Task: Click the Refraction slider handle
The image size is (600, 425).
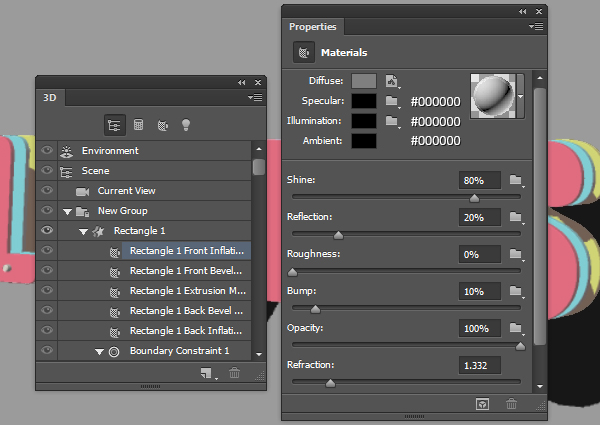Action: (x=330, y=383)
